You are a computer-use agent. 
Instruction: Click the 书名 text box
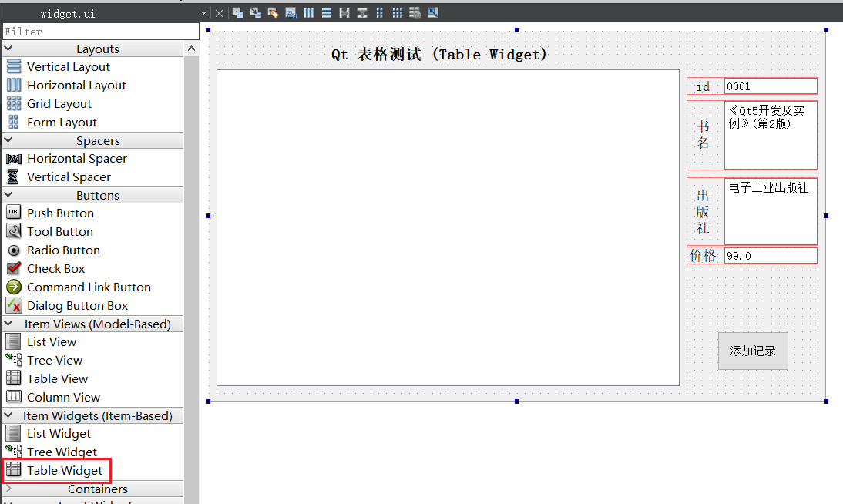[771, 135]
